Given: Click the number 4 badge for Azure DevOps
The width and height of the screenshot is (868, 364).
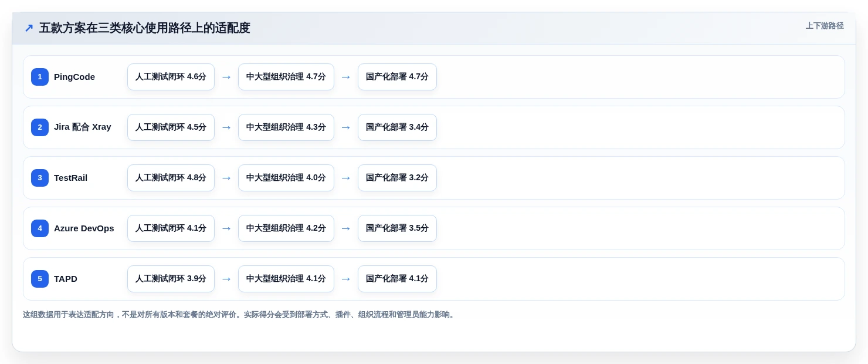Looking at the screenshot, I should pos(40,228).
